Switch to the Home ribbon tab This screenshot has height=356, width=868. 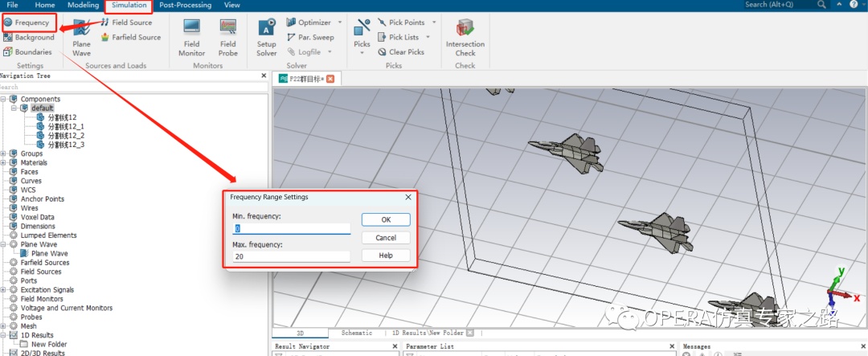coord(45,5)
